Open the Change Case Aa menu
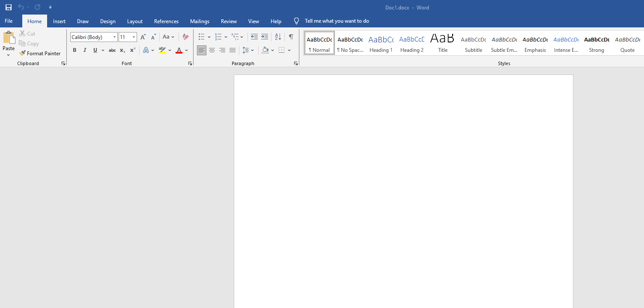Image resolution: width=644 pixels, height=308 pixels. pos(169,37)
